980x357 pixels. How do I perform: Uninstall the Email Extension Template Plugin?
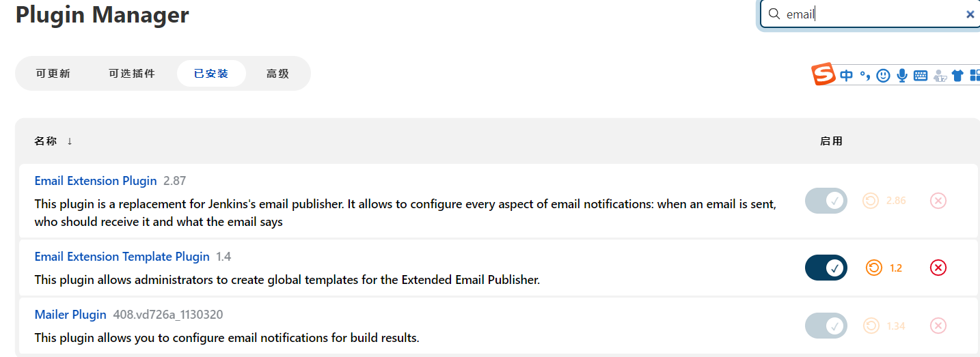click(938, 268)
